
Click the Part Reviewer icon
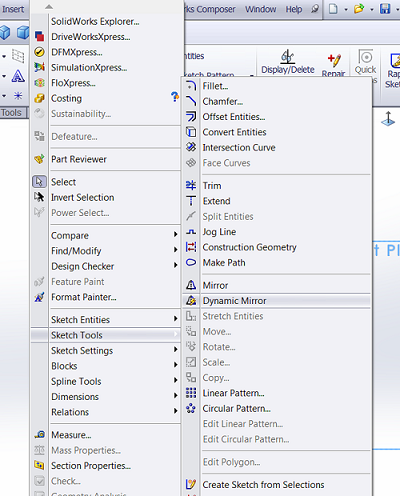[39, 159]
